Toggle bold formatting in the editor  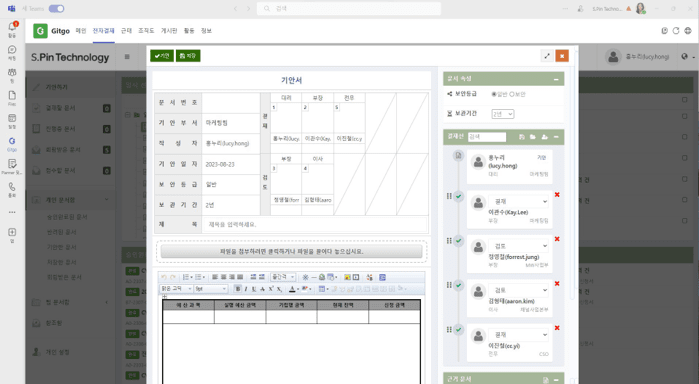tap(238, 289)
